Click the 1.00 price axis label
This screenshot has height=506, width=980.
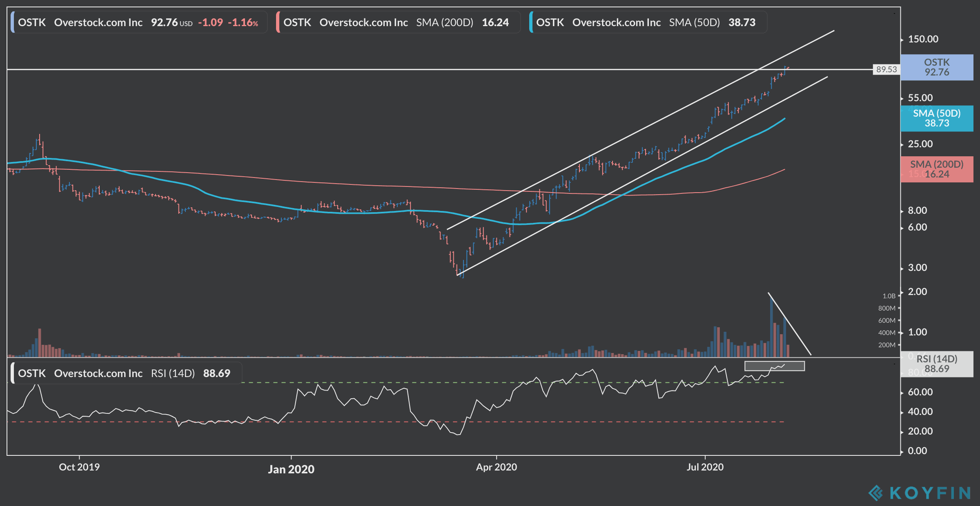pyautogui.click(x=917, y=332)
